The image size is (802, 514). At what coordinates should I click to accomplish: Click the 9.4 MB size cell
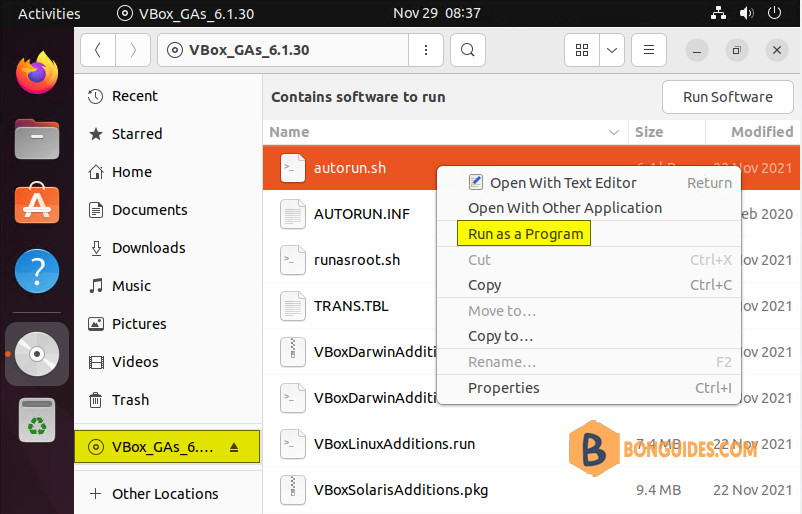coord(658,490)
